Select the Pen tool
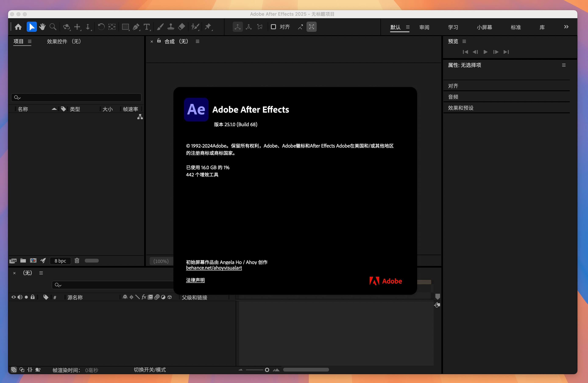 point(136,27)
